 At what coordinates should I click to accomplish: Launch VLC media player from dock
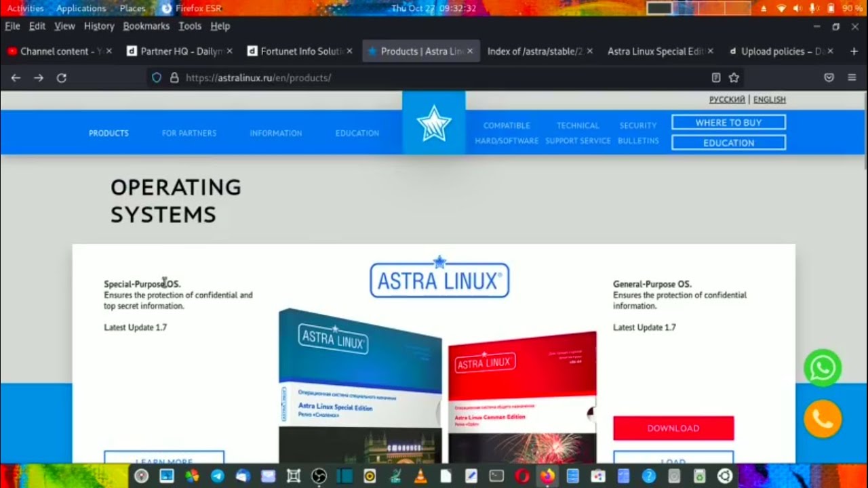[420, 476]
